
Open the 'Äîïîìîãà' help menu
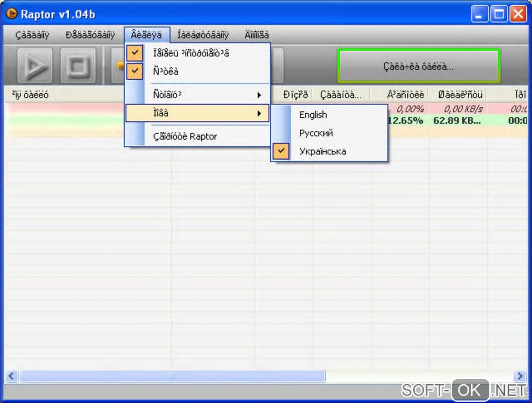point(257,34)
